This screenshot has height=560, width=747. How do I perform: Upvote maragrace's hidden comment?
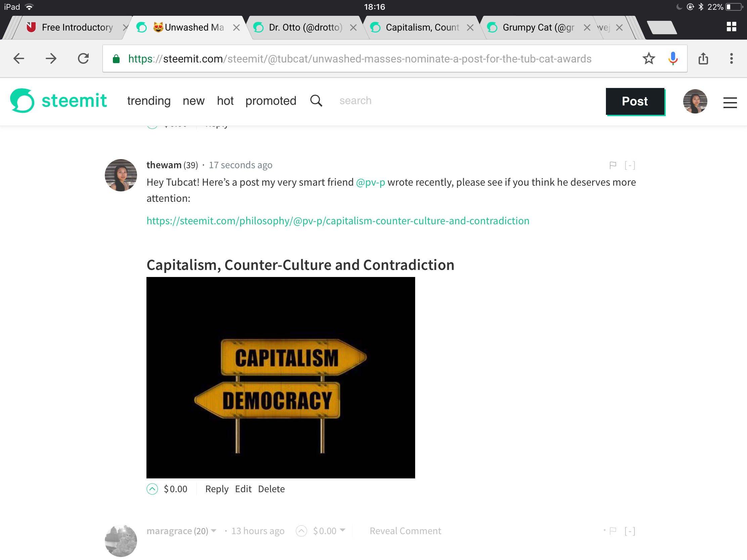point(301,531)
